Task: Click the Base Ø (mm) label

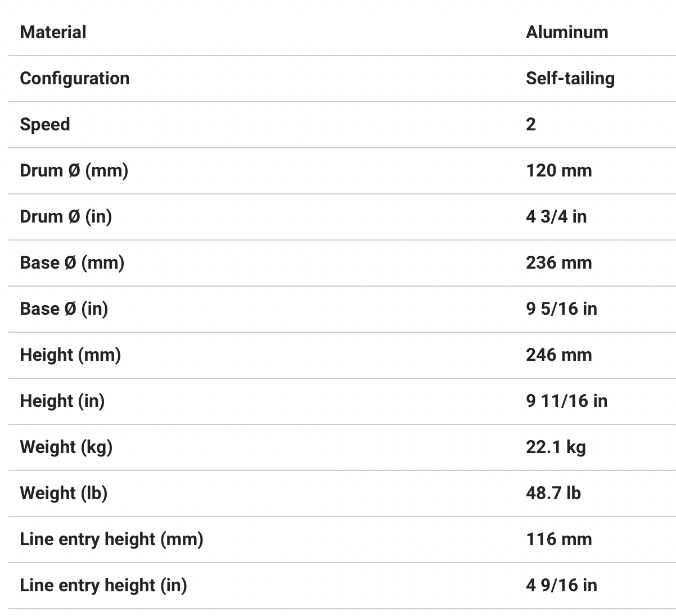Action: pos(72,262)
